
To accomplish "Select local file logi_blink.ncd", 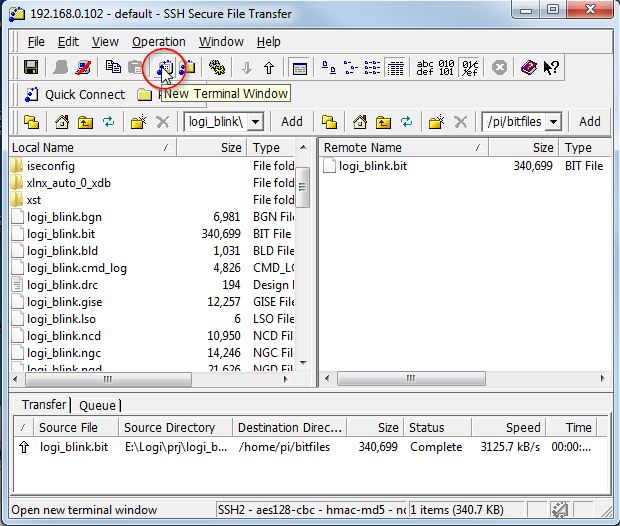I will click(64, 336).
